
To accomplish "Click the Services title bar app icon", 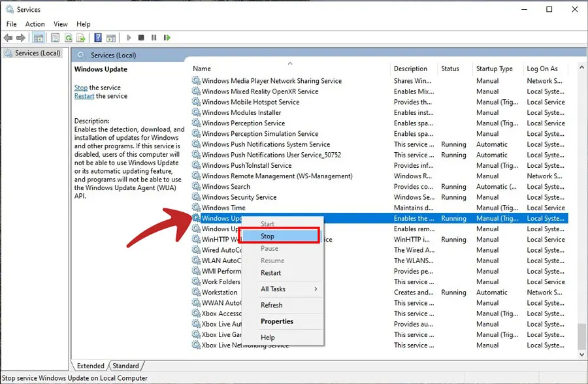I will click(9, 9).
